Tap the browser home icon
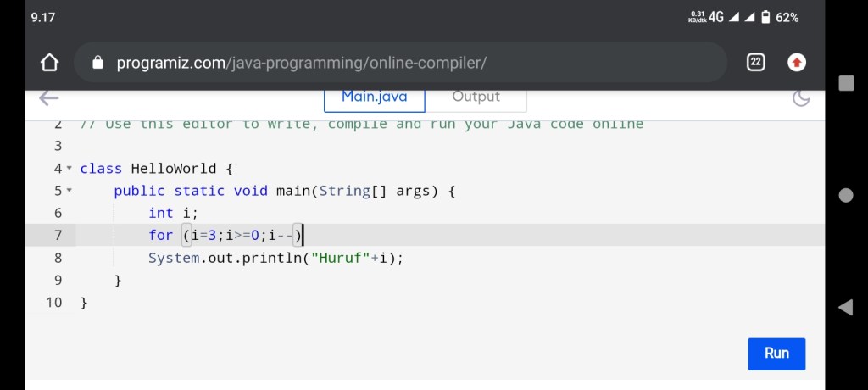Screen dimensions: 868x390 click(49, 63)
